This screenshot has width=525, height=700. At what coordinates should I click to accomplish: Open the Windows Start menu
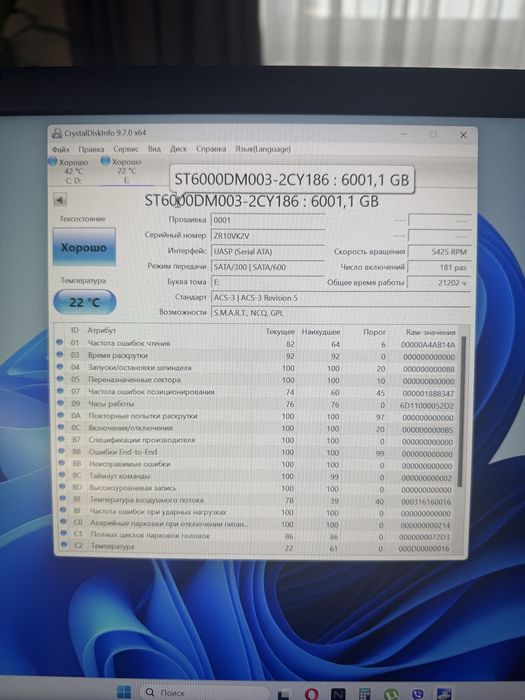tap(124, 692)
